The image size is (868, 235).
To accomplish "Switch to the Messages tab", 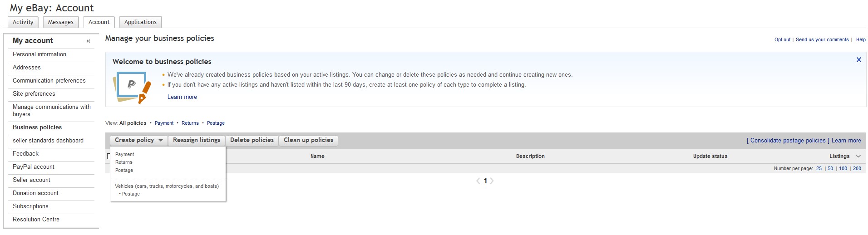I will 61,22.
